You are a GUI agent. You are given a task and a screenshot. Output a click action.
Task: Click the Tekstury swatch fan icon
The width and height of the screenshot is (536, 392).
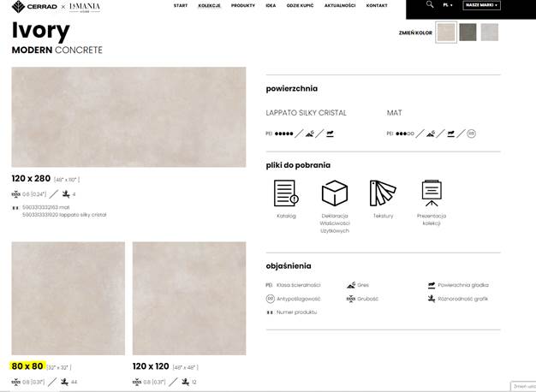pos(383,193)
